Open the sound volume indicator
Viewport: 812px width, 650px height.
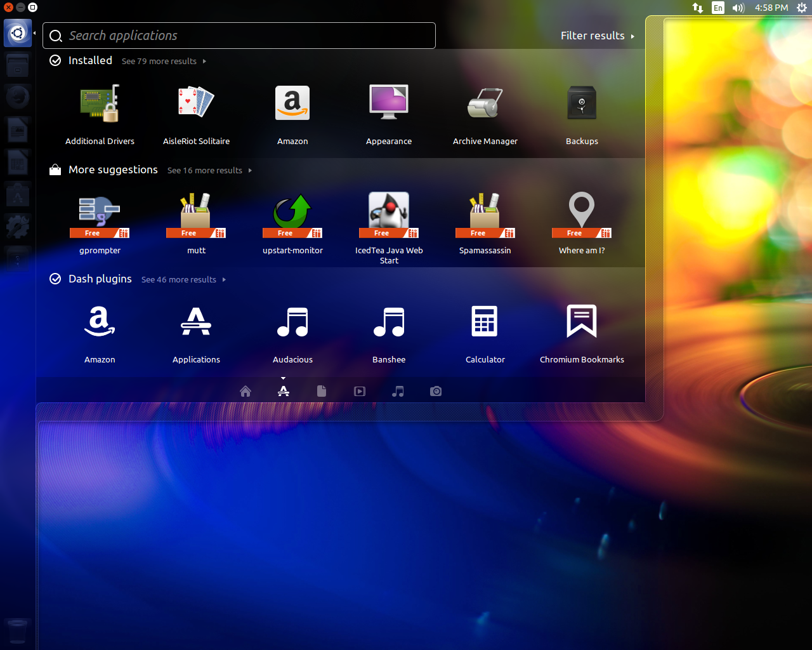738,8
